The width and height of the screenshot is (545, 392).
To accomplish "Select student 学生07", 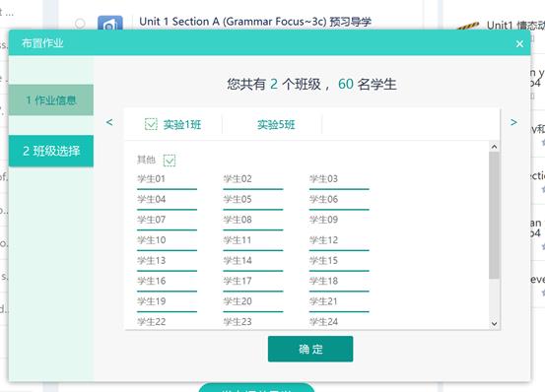I will [x=151, y=220].
